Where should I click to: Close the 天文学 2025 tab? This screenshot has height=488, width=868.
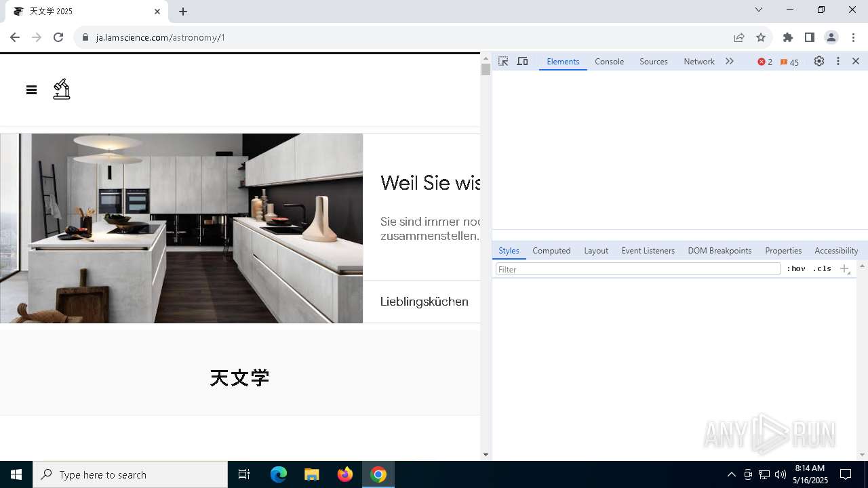tap(157, 12)
